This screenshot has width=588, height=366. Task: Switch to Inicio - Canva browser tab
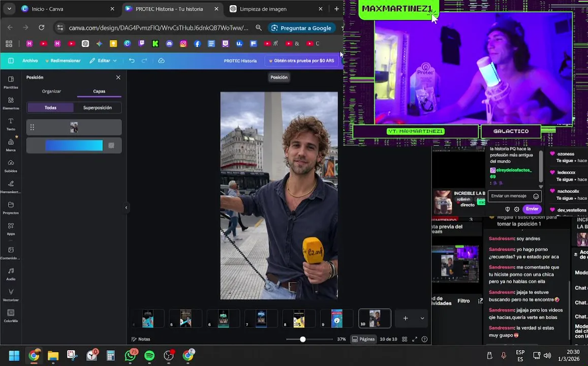coord(68,9)
